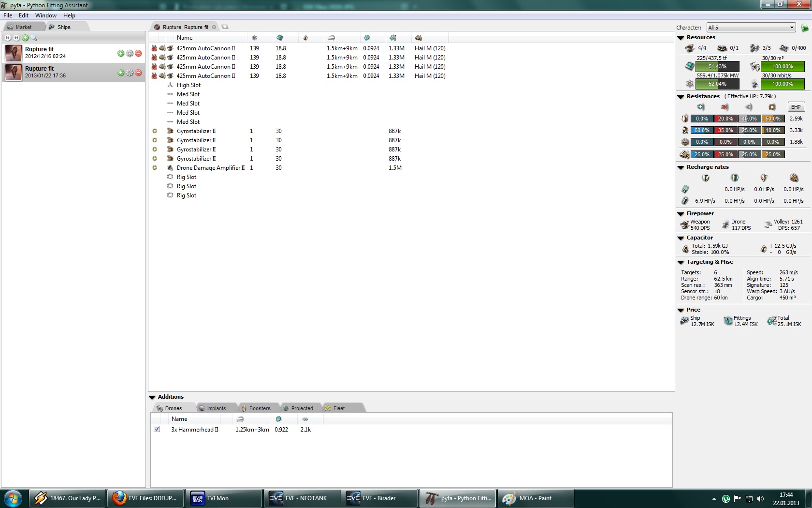
Task: Click the green new fit icon in browser toolbar
Action: 25,38
